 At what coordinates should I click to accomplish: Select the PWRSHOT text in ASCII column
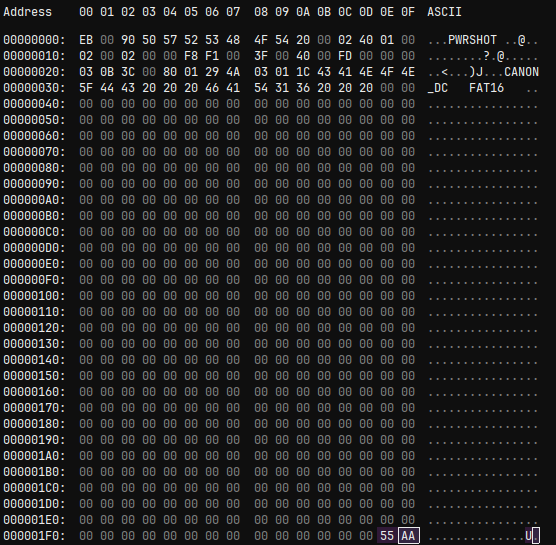pyautogui.click(x=472, y=40)
